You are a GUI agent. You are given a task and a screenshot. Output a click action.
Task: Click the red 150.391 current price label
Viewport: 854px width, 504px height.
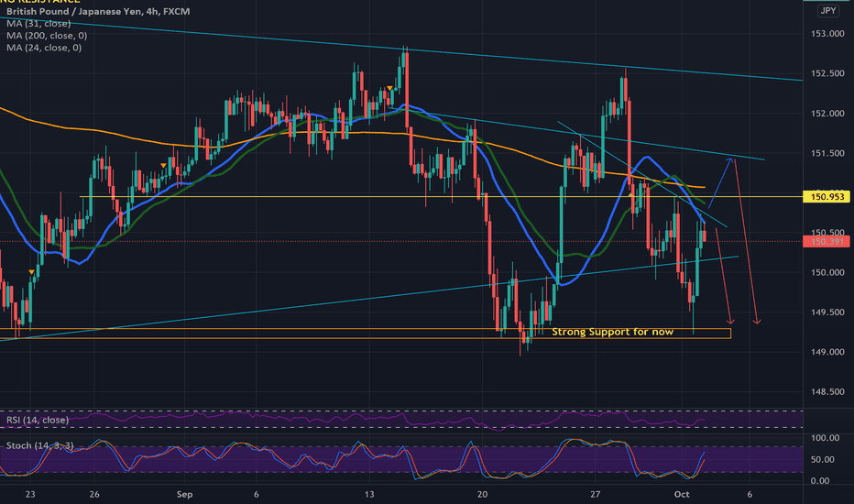(827, 241)
